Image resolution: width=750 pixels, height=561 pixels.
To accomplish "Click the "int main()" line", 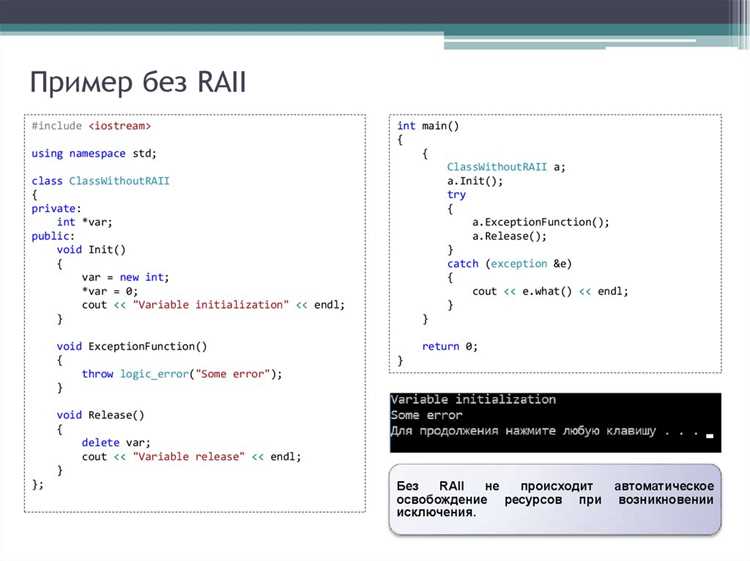I will 428,126.
